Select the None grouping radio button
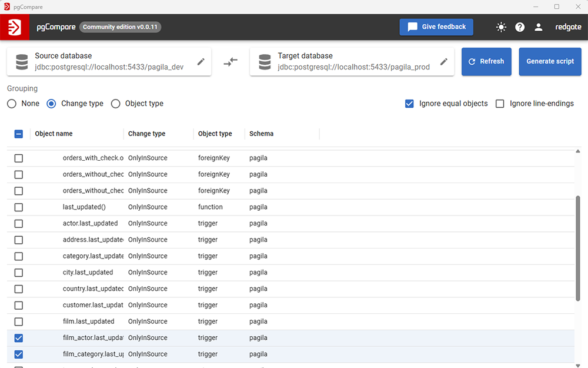The image size is (588, 368). (x=12, y=104)
